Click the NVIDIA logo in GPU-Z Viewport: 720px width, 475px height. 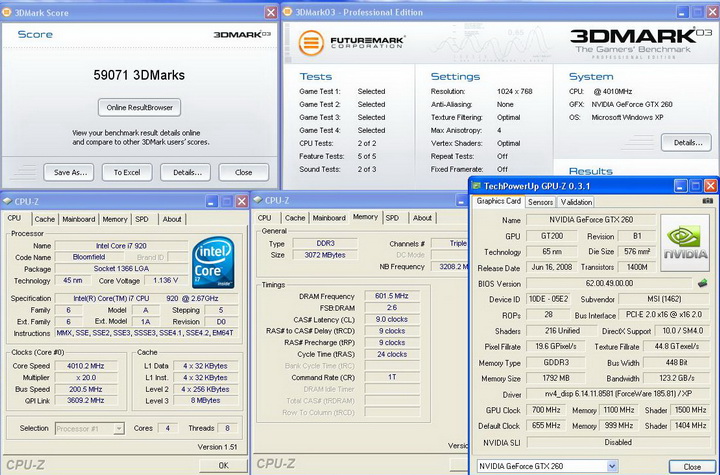point(685,243)
